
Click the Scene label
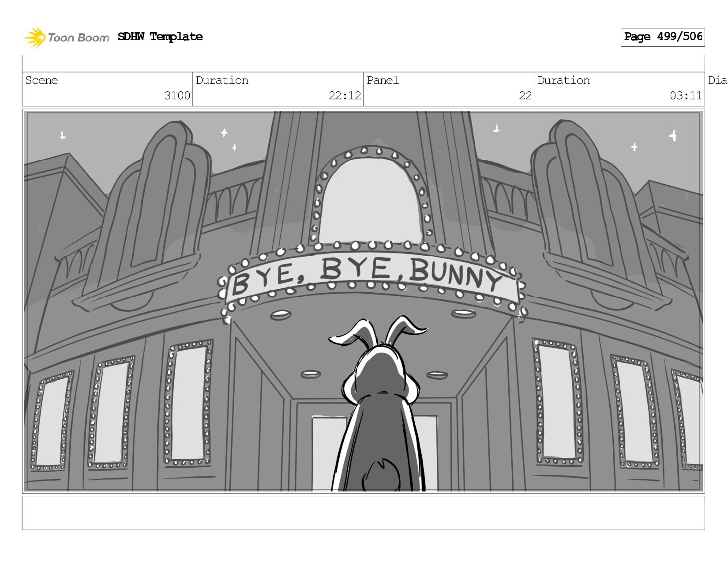(41, 80)
